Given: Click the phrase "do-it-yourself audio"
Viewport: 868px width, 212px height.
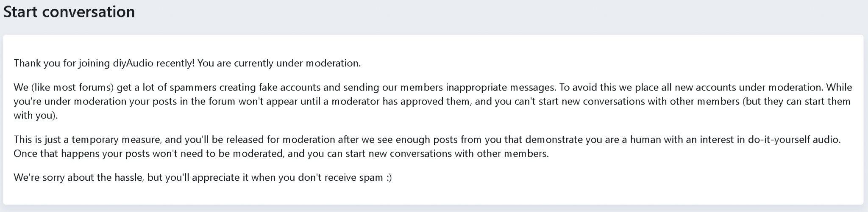Looking at the screenshot, I should click(x=794, y=140).
